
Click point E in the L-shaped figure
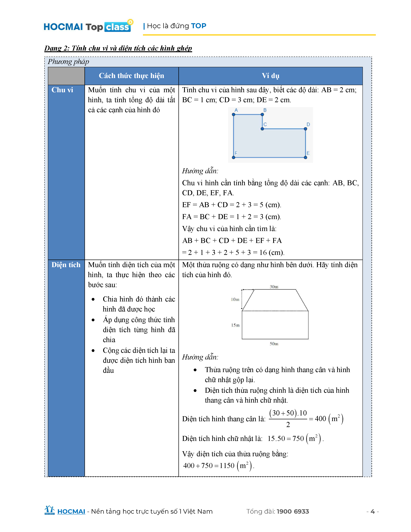pyautogui.click(x=305, y=157)
